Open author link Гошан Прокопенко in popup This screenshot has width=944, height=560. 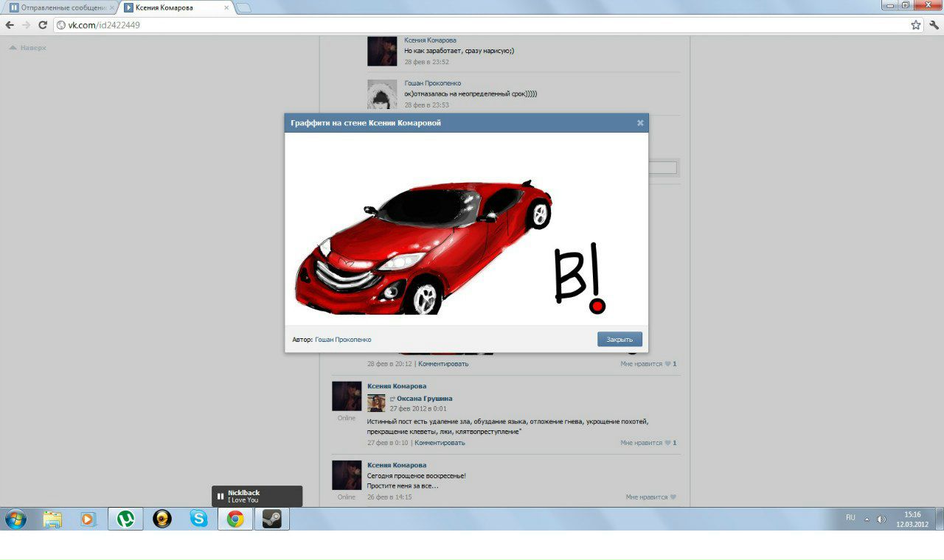tap(343, 340)
